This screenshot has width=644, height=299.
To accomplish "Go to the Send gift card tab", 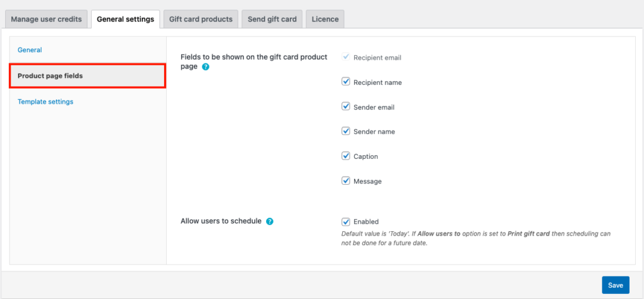I will pyautogui.click(x=272, y=19).
